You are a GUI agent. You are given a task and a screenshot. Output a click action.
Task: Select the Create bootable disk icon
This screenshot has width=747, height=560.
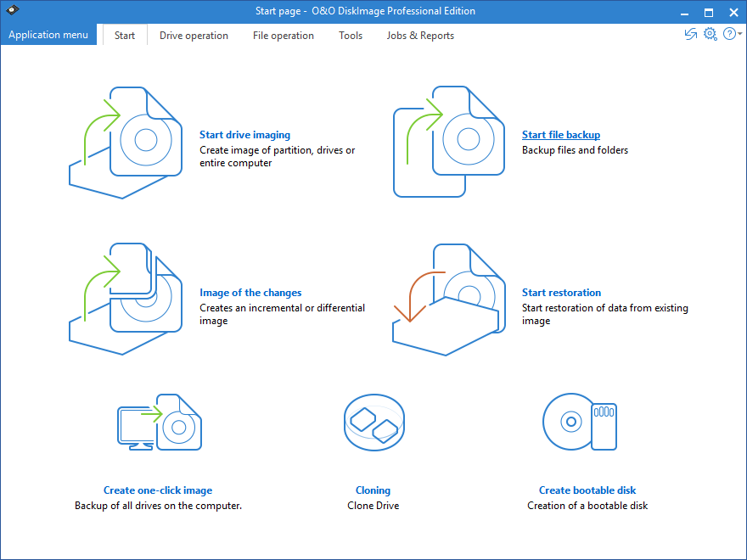[x=580, y=422]
